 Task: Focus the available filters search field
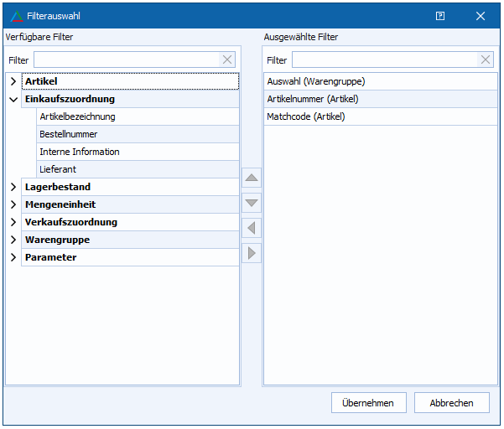[x=126, y=59]
